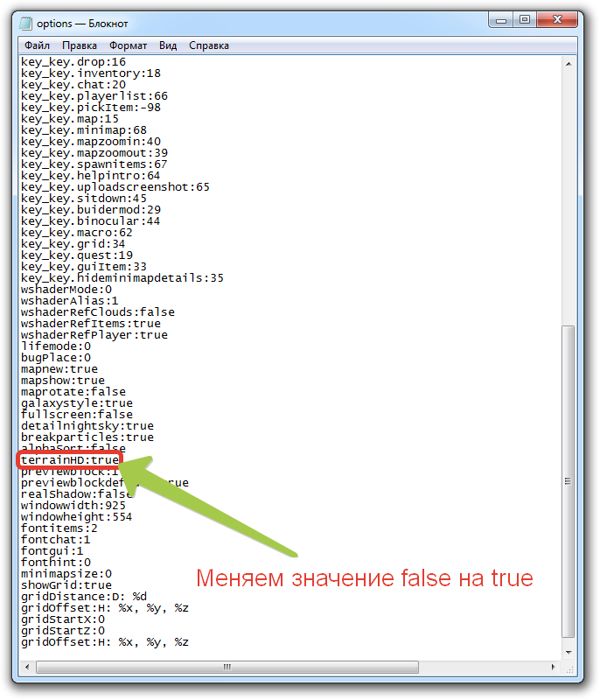This screenshot has height=700, width=600.
Task: Click the horizontal scrollbar right arrow
Action: [555, 668]
